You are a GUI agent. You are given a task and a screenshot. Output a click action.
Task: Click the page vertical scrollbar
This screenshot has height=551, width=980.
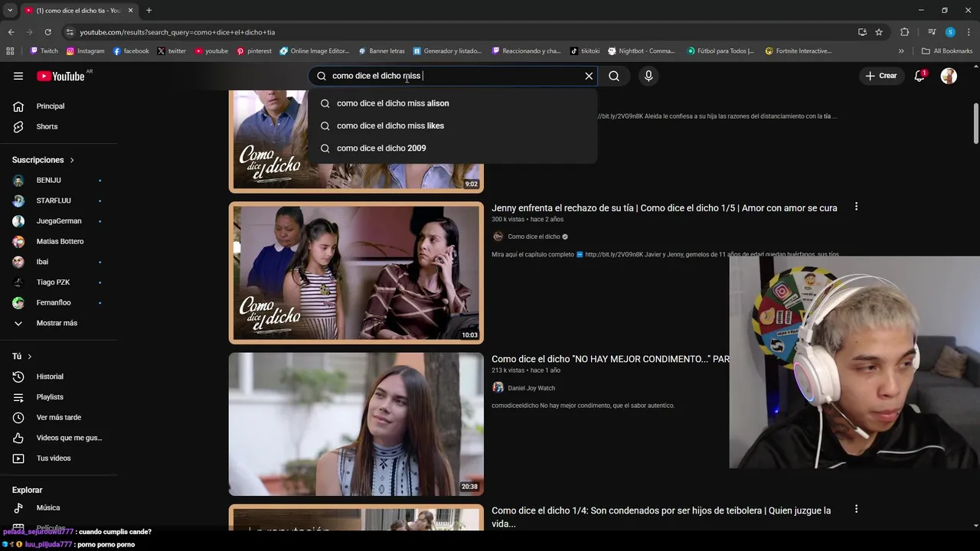pyautogui.click(x=975, y=122)
